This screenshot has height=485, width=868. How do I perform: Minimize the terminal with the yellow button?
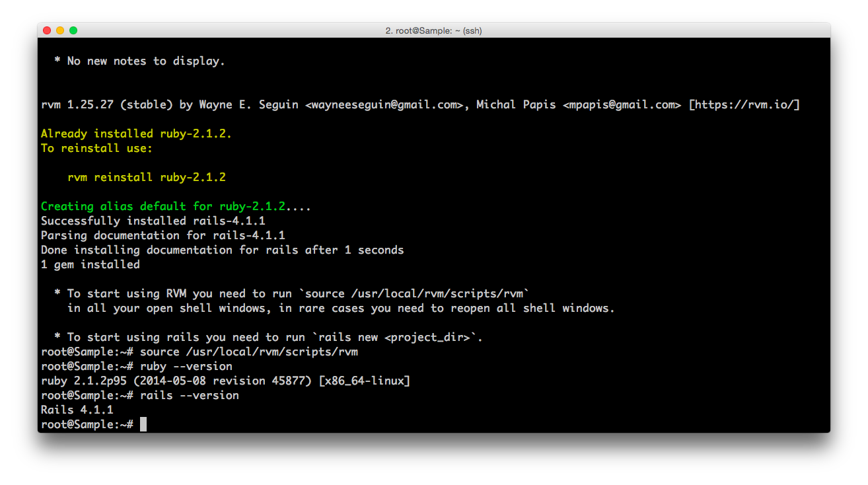(x=60, y=30)
